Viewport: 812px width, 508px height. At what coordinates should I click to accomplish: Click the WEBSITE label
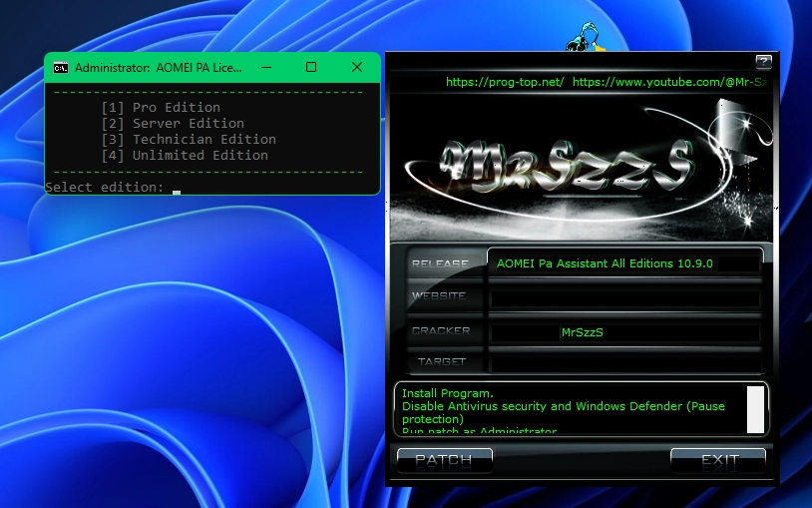[439, 296]
